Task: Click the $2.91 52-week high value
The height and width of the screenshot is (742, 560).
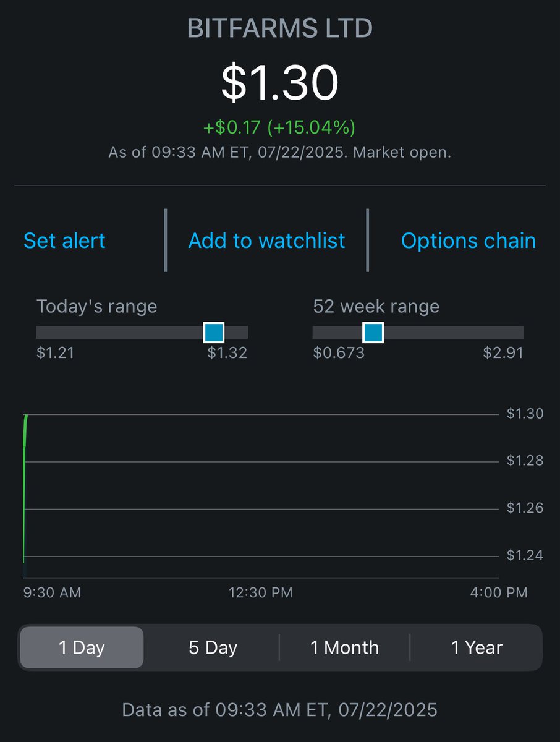Action: click(x=503, y=353)
